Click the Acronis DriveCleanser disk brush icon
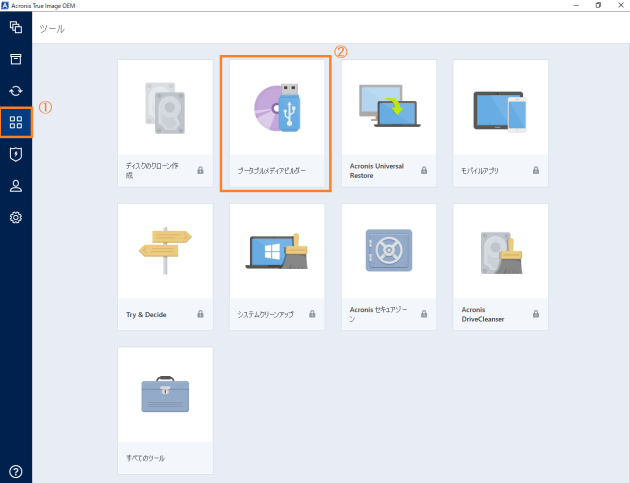 tap(501, 253)
